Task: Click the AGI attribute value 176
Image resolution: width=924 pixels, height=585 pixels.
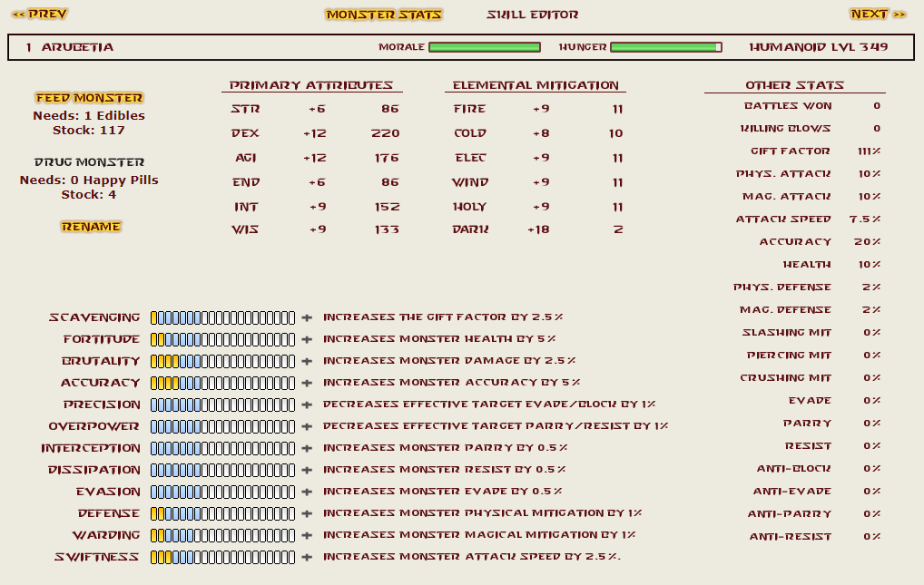Action: point(387,158)
